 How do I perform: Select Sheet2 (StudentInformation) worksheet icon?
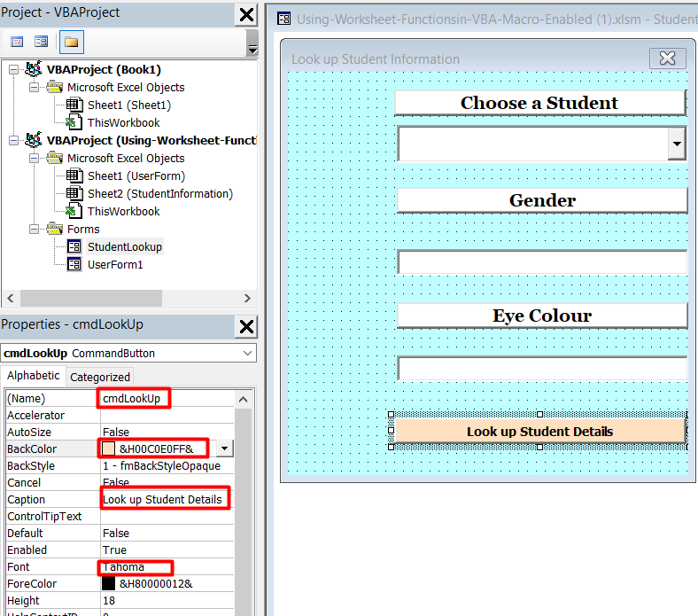coord(74,194)
